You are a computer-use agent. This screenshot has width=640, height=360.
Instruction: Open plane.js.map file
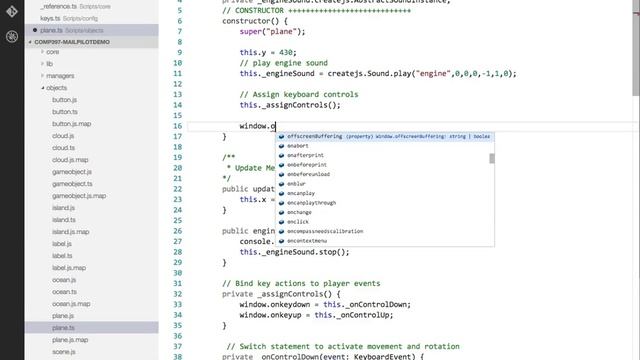click(x=70, y=340)
